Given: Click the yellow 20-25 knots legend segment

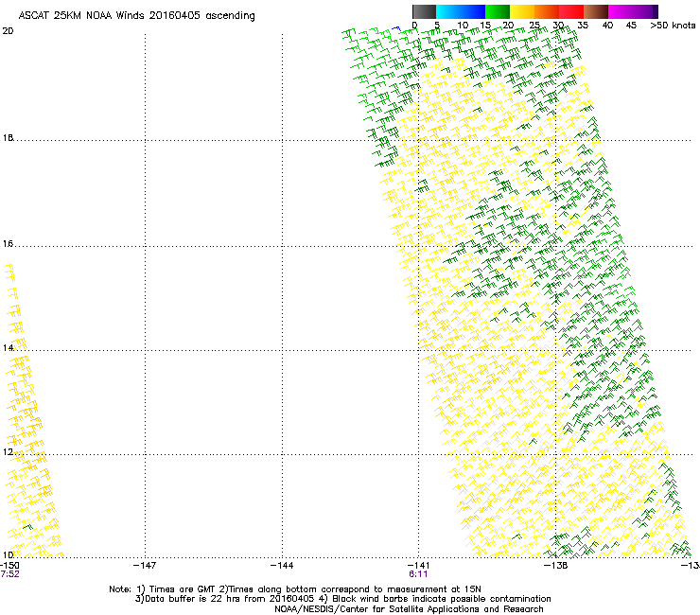Looking at the screenshot, I should pos(522,11).
